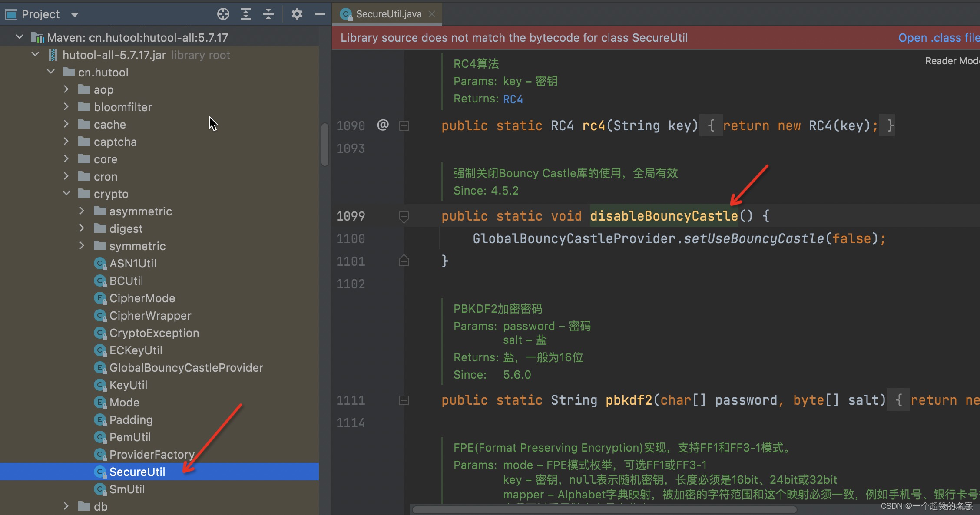980x515 pixels.
Task: Hide the Project tool window
Action: [x=320, y=13]
